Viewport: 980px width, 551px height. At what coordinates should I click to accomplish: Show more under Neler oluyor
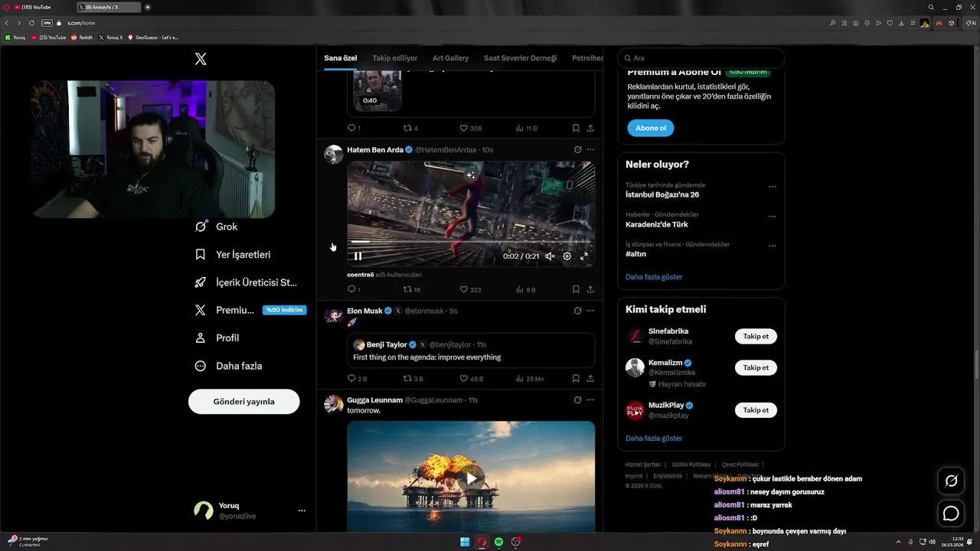pyautogui.click(x=654, y=277)
